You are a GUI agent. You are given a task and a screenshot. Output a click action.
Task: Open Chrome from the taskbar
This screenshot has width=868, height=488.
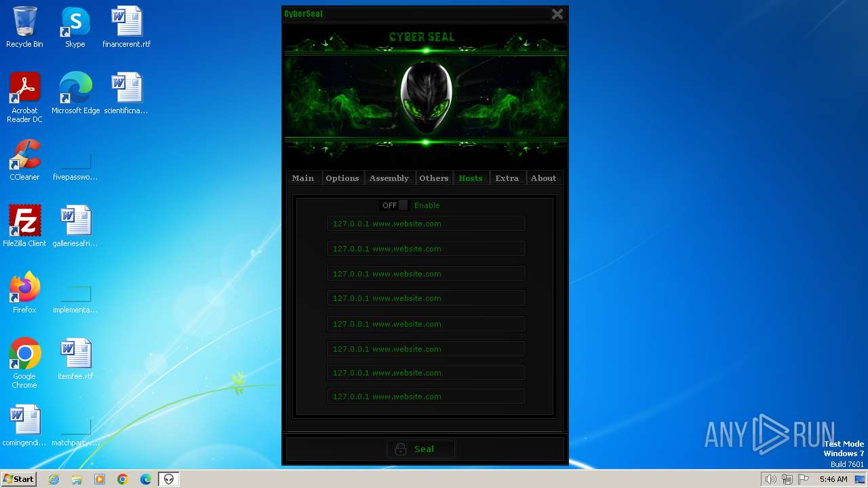click(x=123, y=479)
